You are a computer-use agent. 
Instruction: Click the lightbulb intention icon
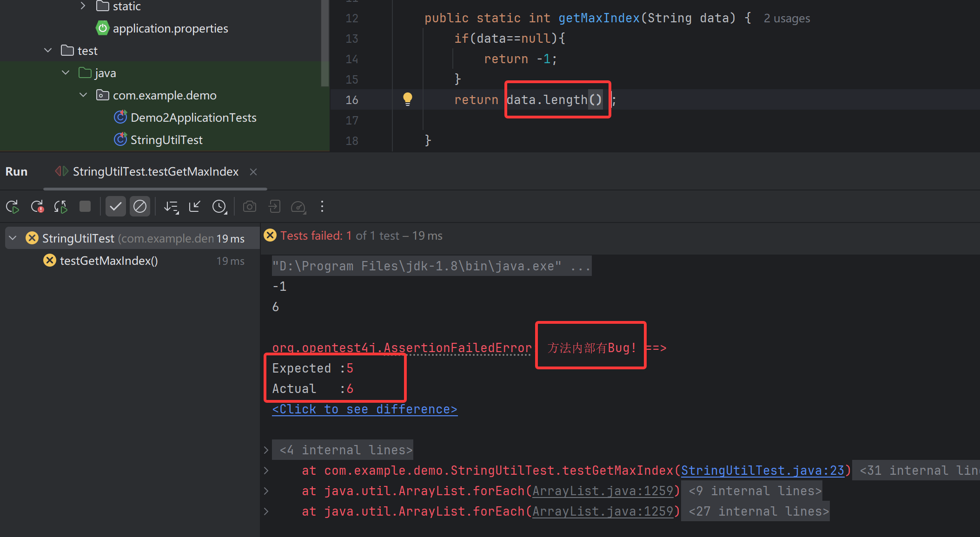point(407,99)
